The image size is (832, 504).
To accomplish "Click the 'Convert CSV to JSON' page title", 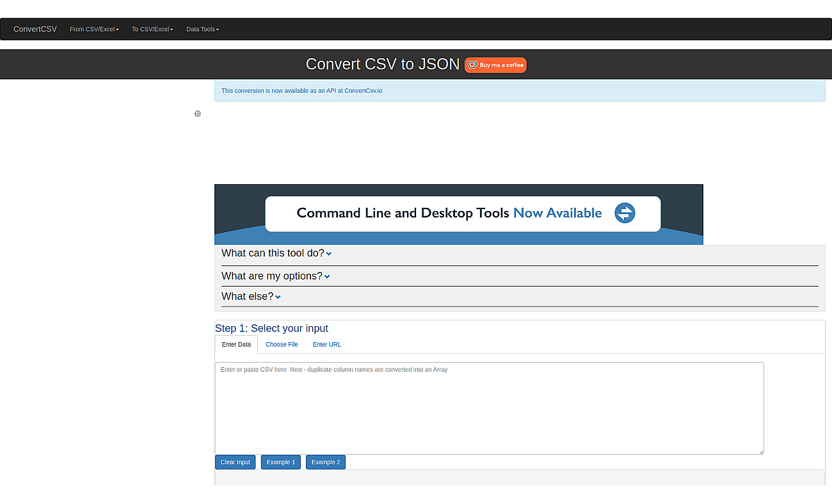I will pos(382,65).
